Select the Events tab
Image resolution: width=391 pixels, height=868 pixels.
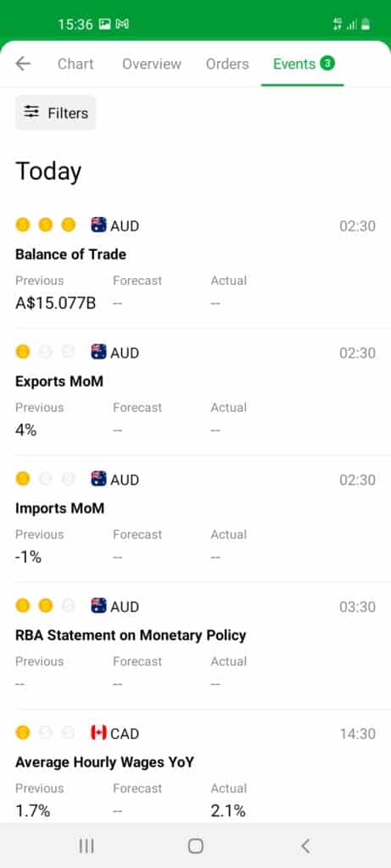[x=303, y=64]
